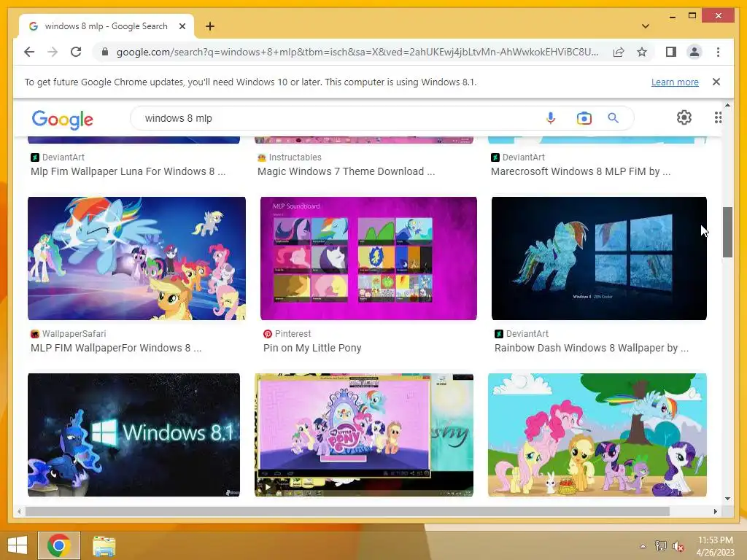Viewport: 747px width, 560px height.
Task: Open the dark Rainbow Dash Windows logo thumbnail
Action: [x=599, y=259]
